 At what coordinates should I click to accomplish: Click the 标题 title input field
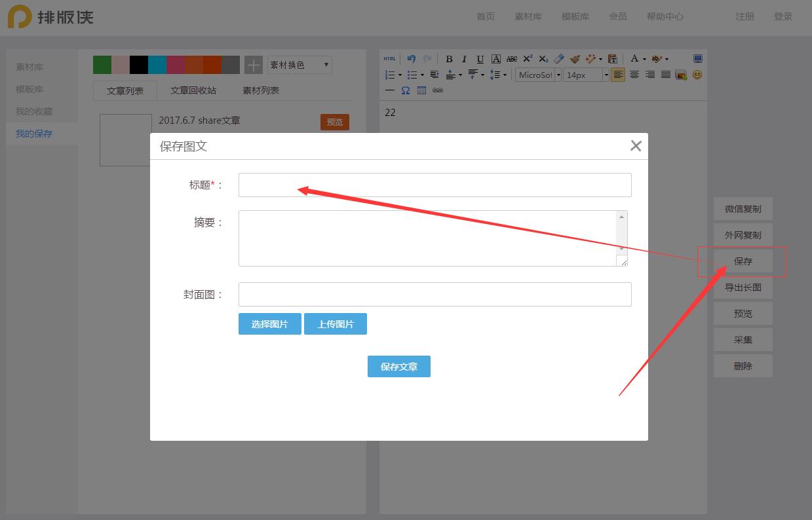pyautogui.click(x=435, y=185)
